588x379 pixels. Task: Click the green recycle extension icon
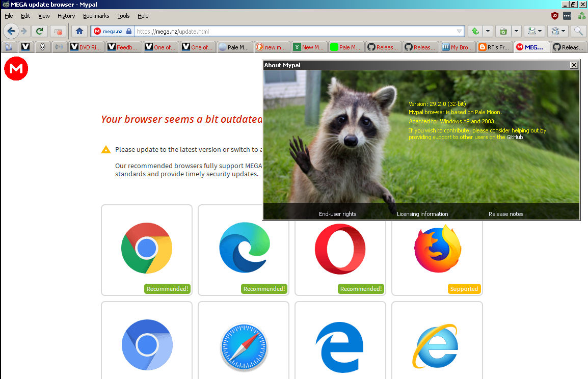[581, 16]
